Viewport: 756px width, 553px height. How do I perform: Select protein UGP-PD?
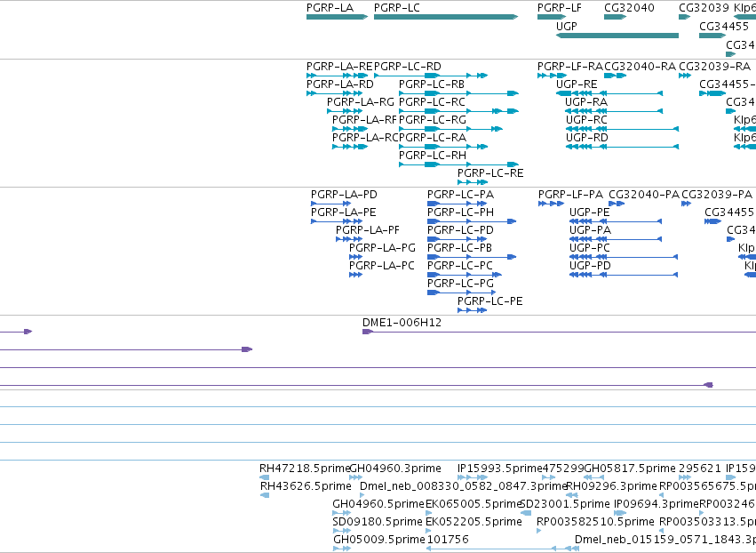(624, 275)
